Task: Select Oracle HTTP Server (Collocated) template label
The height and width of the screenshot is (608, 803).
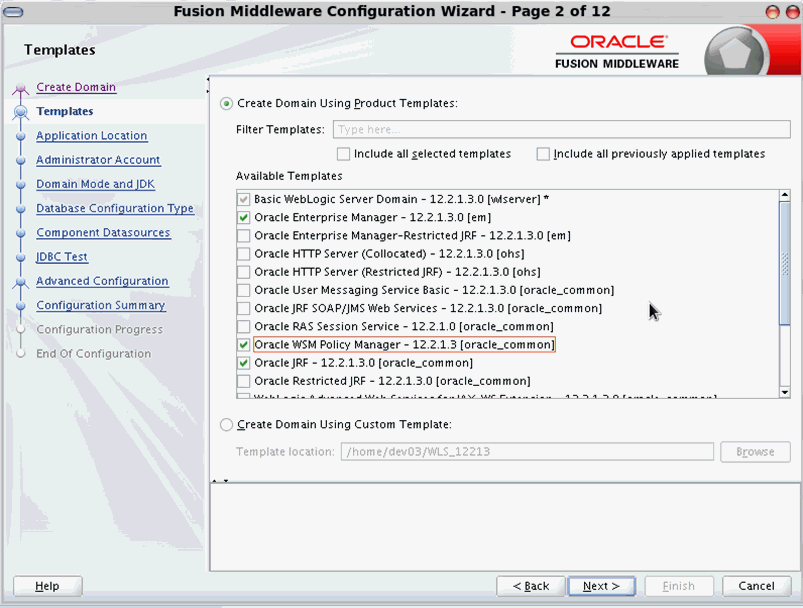Action: (389, 254)
